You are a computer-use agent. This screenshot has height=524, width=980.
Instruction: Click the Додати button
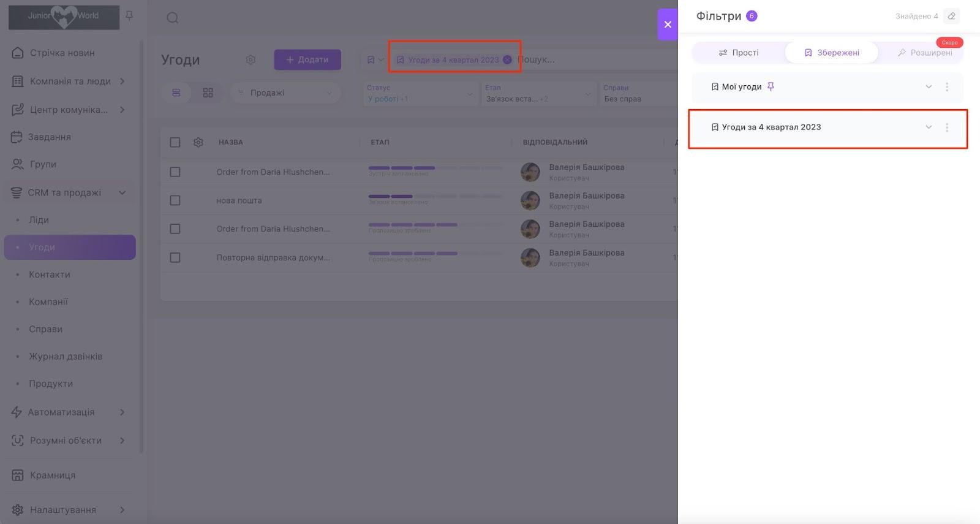307,59
